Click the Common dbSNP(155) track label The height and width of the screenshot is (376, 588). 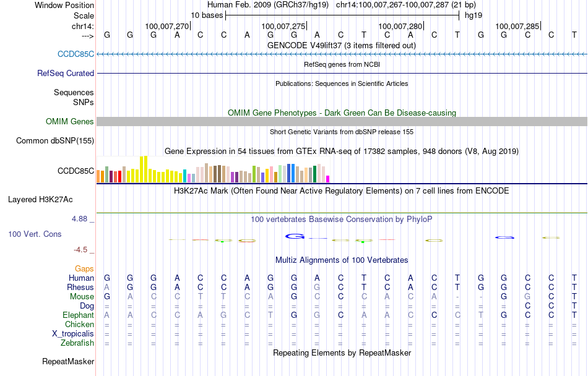55,141
